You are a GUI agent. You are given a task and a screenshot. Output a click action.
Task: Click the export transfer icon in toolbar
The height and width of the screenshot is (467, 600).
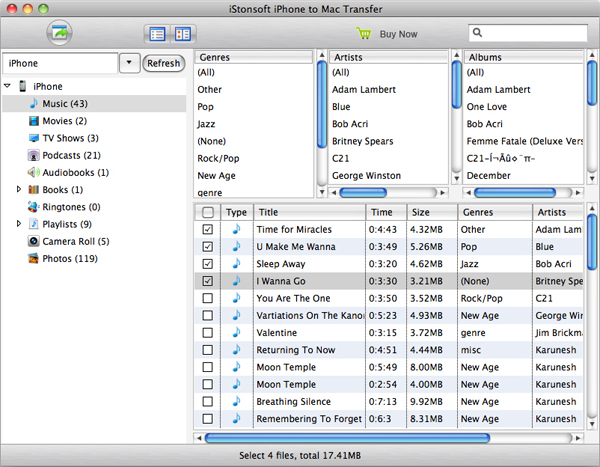pyautogui.click(x=59, y=33)
